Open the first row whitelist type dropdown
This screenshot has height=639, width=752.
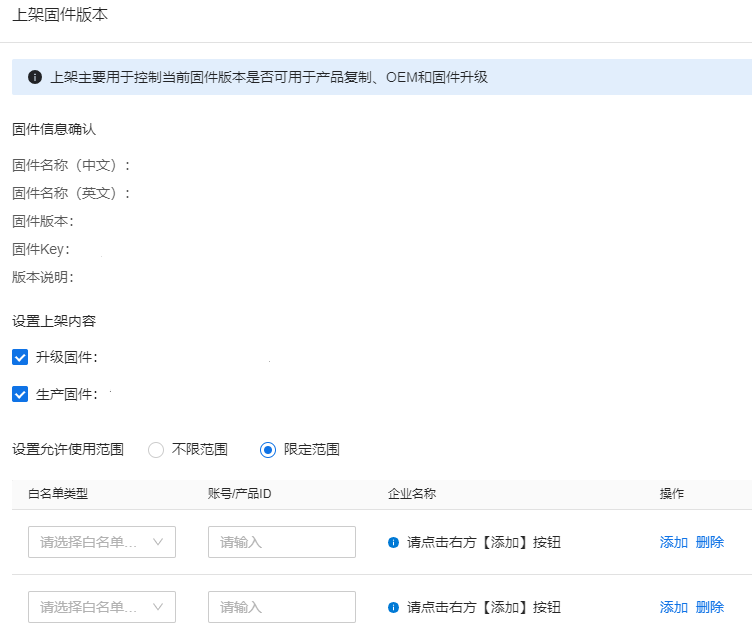[x=102, y=542]
